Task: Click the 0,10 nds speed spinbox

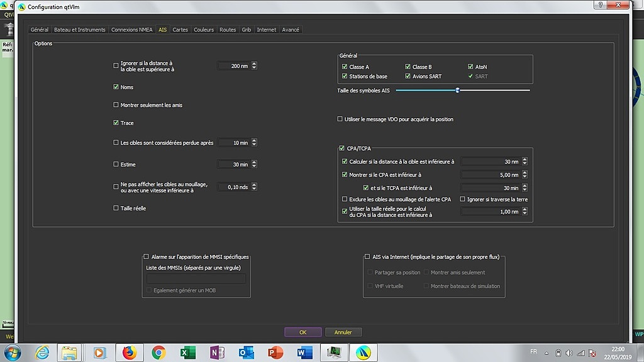Action: pyautogui.click(x=237, y=187)
